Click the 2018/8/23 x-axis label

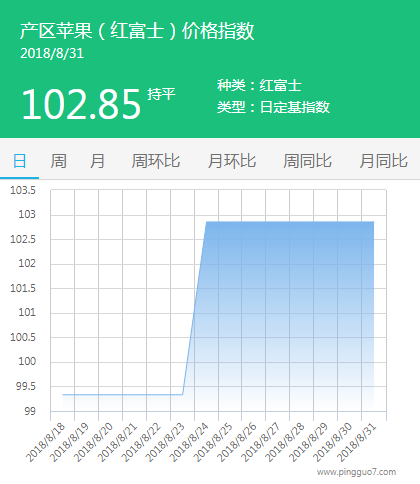point(166,442)
